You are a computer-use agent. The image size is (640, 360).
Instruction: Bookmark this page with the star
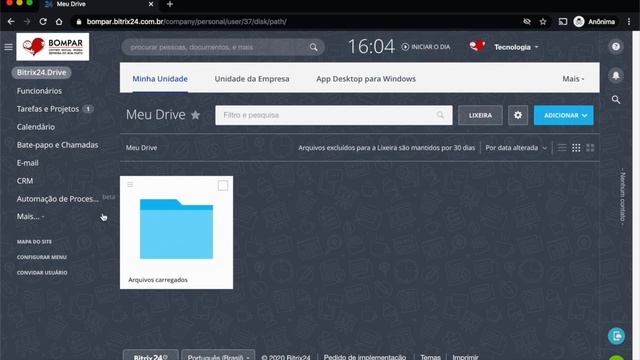pyautogui.click(x=543, y=22)
